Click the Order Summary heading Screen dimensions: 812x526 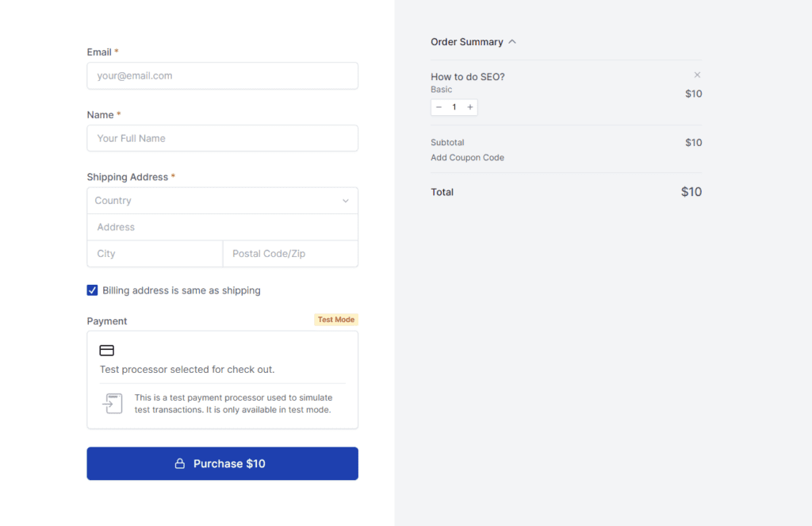click(x=466, y=42)
